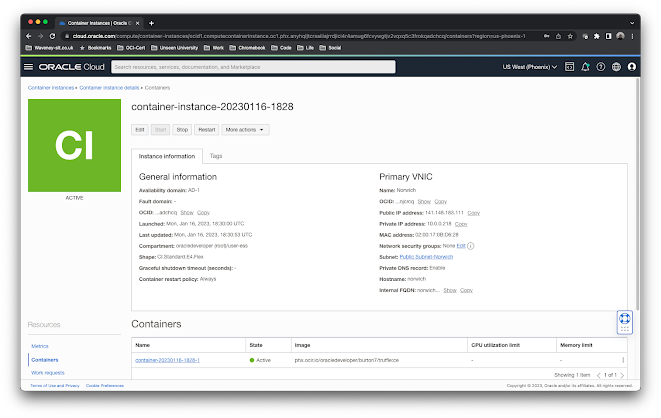Focus the Oracle Cloud search resources field

coord(253,67)
